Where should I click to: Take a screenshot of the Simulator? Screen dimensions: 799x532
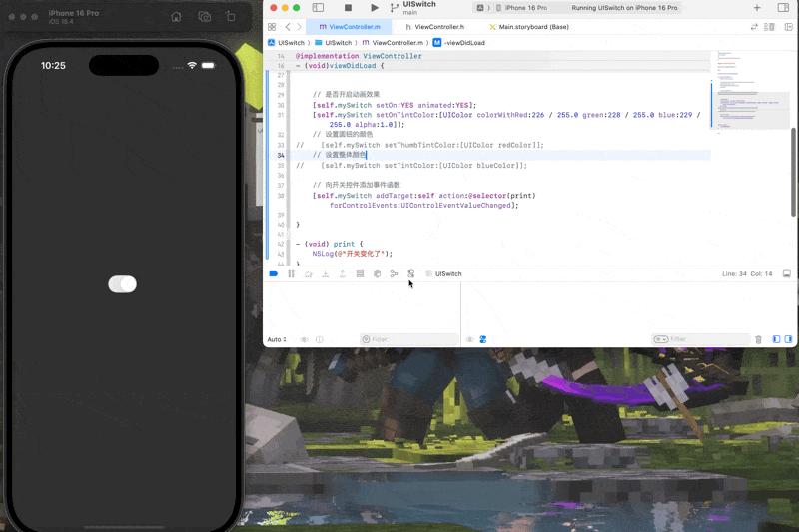205,17
